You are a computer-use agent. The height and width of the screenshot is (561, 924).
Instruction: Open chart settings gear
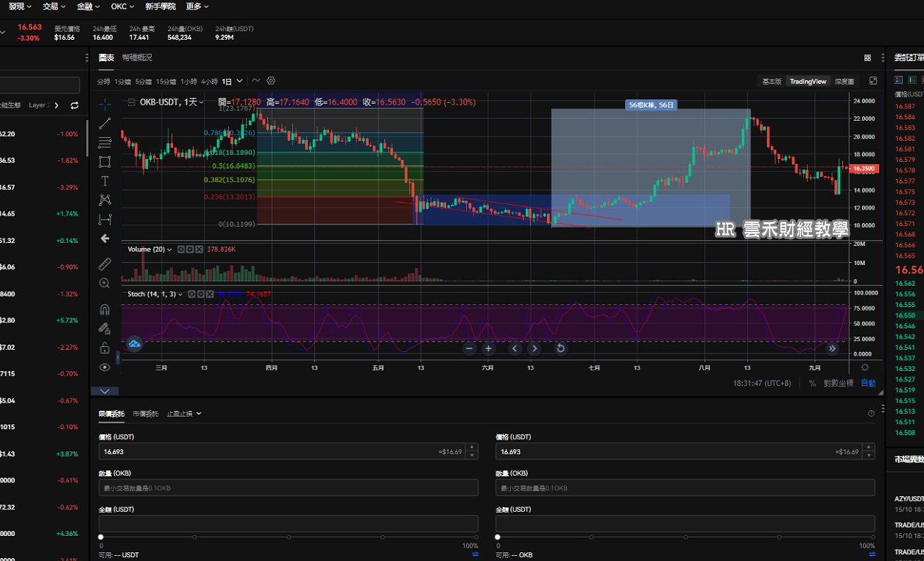click(271, 81)
